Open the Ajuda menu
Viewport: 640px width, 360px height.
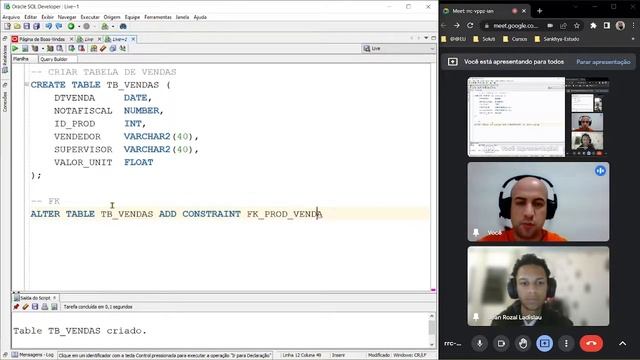(200, 17)
